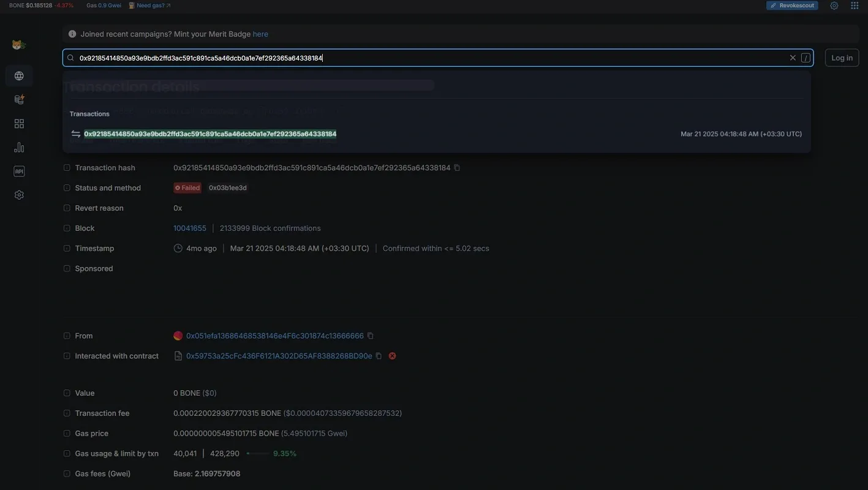
Task: Open charts and stats sidebar icon
Action: tap(19, 148)
